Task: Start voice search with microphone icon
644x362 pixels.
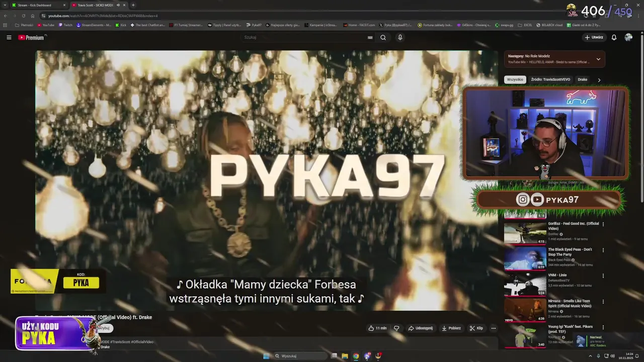Action: tap(400, 37)
